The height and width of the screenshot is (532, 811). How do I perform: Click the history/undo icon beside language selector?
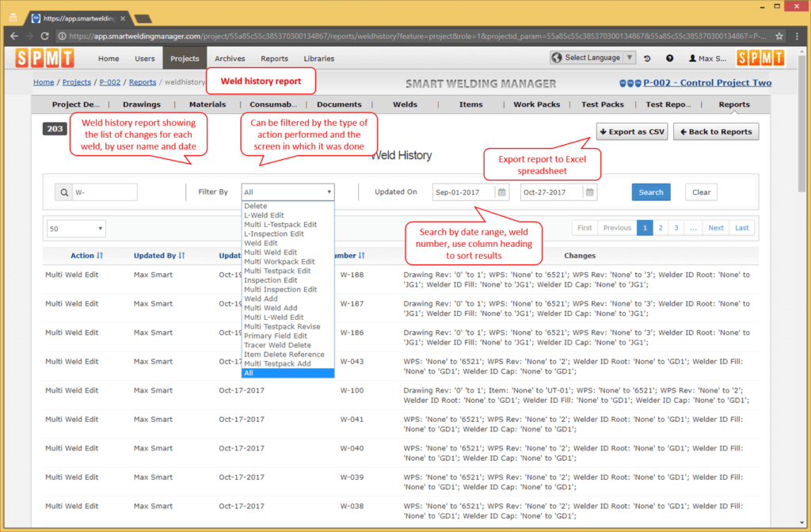tap(647, 59)
